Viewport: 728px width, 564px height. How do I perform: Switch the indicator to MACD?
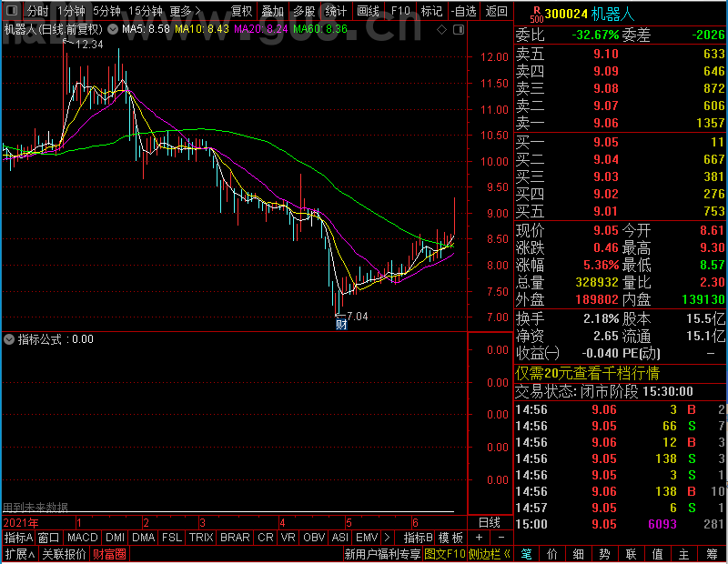coord(82,538)
